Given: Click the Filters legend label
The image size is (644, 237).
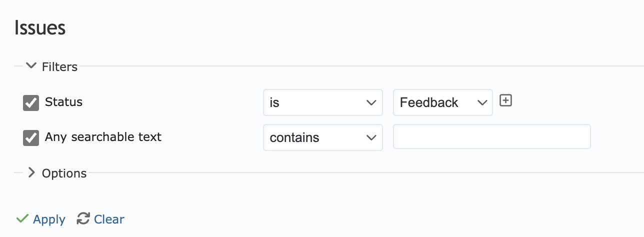Looking at the screenshot, I should (59, 66).
